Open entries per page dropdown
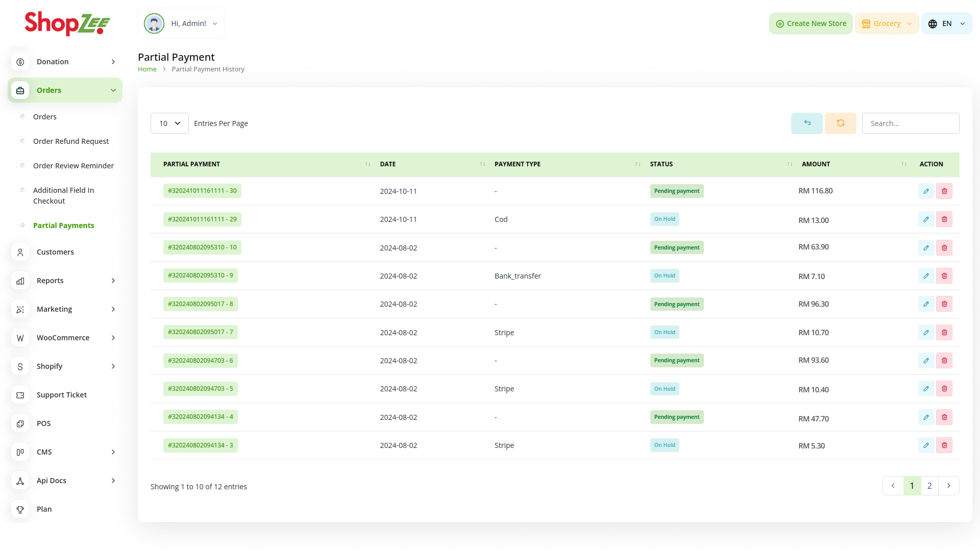The image size is (980, 551). pyautogui.click(x=169, y=123)
